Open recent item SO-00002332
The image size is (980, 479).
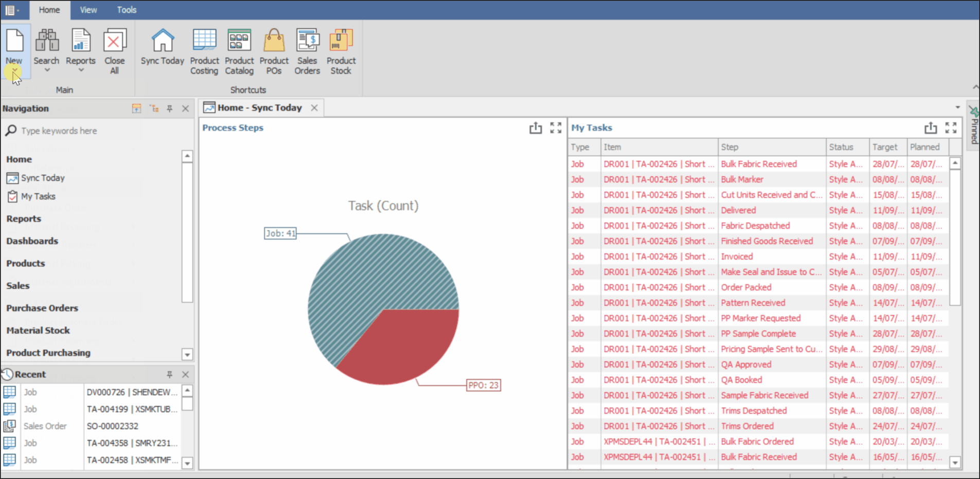click(112, 426)
